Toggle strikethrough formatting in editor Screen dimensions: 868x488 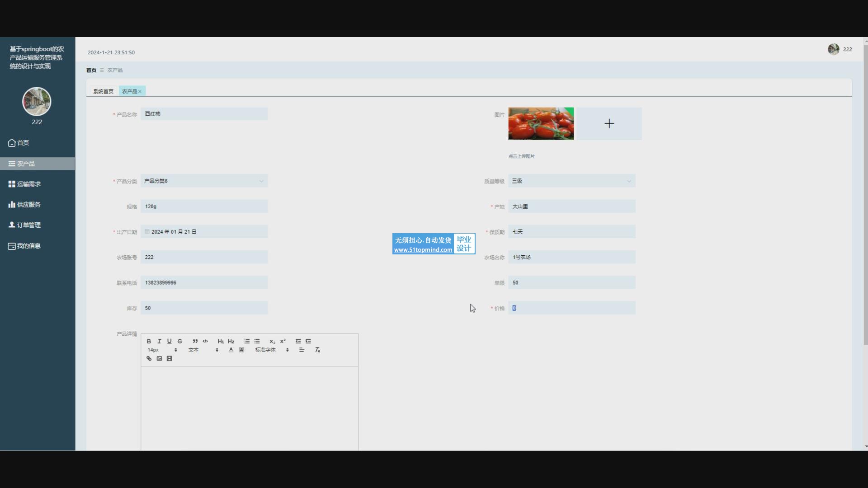(180, 341)
